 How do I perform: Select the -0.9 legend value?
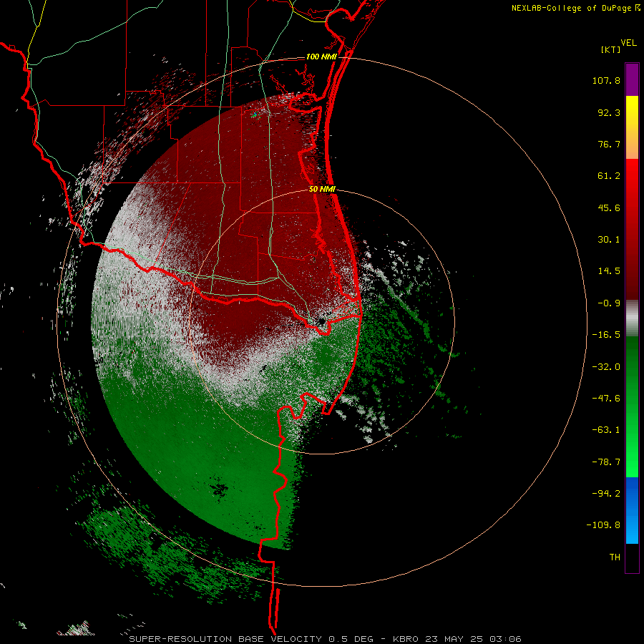click(609, 303)
